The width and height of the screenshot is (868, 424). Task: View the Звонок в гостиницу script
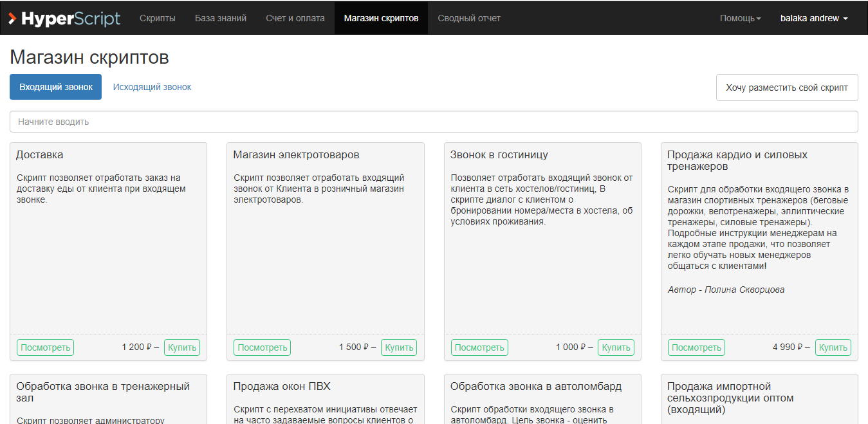pos(479,347)
